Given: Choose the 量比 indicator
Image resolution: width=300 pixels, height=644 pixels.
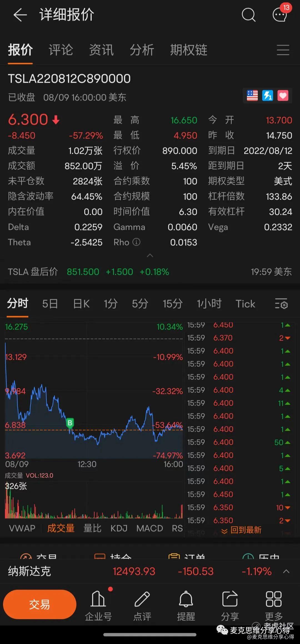Looking at the screenshot, I should point(92,528).
